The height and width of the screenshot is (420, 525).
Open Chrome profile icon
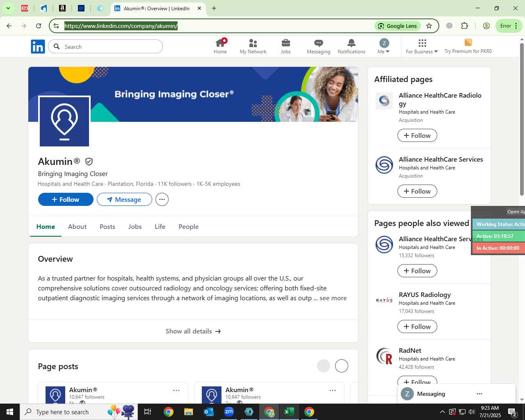486,26
